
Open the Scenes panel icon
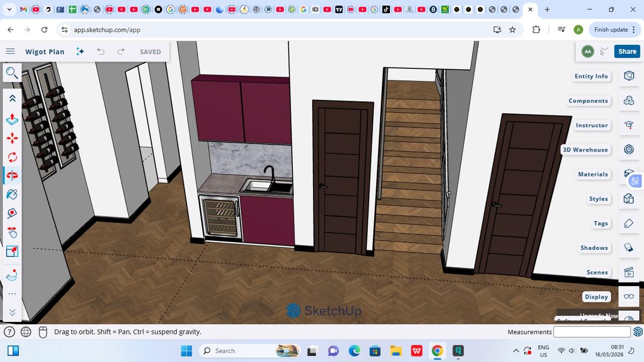[628, 272]
